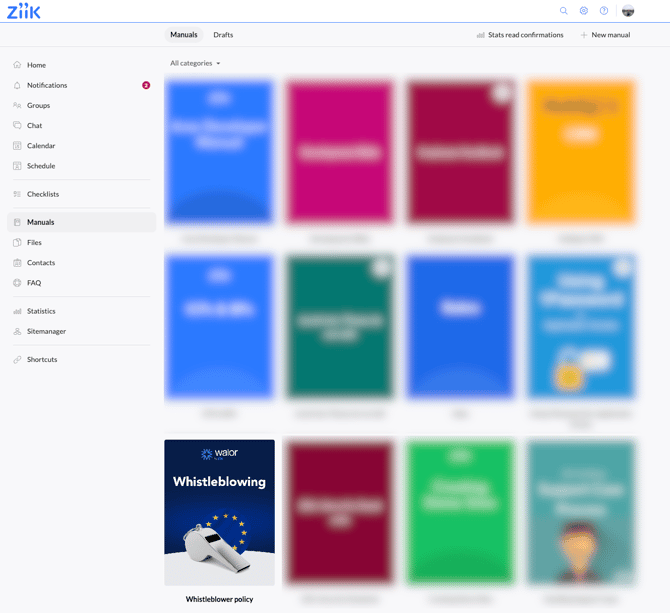670x613 pixels.
Task: Click the Notifications bell icon
Action: point(17,85)
